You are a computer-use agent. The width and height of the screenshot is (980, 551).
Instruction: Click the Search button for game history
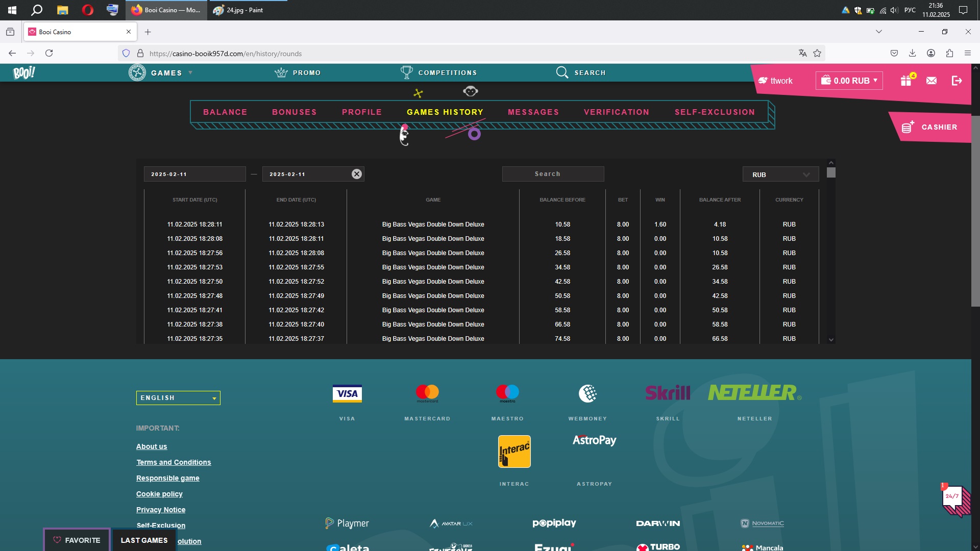tap(553, 174)
